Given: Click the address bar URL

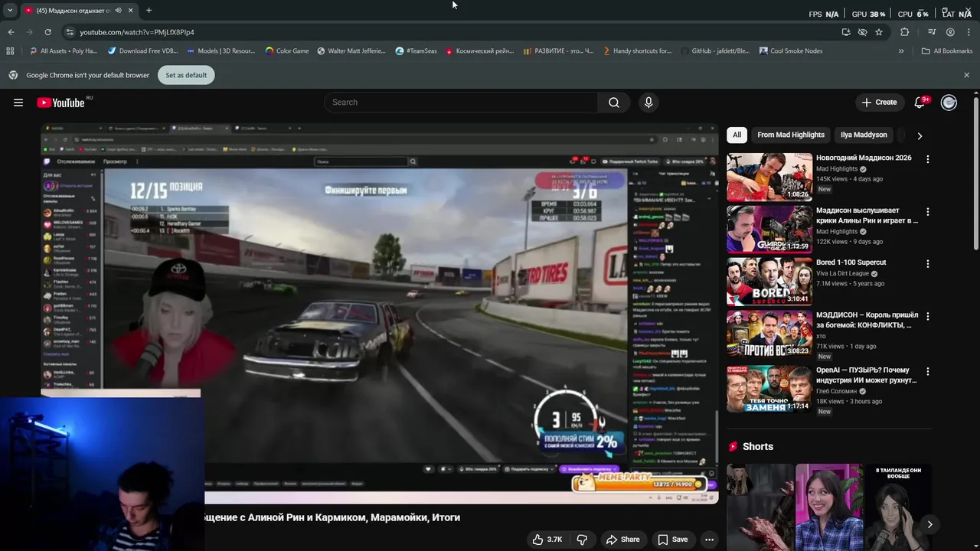Looking at the screenshot, I should click(137, 32).
